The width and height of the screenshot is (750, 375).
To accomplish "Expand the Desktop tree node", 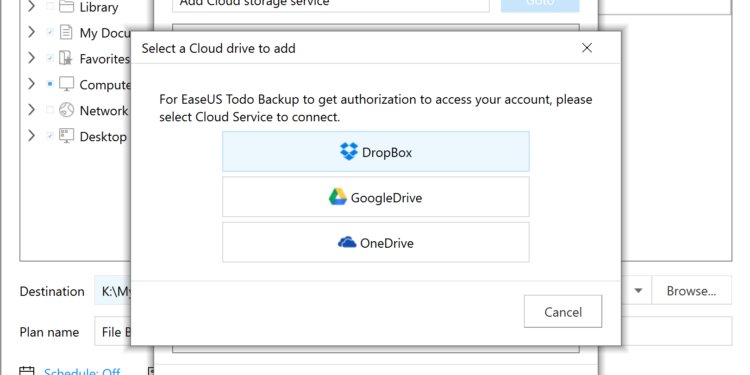I will tap(32, 136).
